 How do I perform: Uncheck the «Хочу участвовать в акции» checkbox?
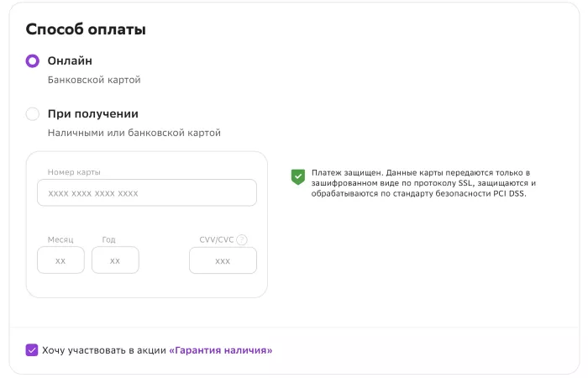coord(32,349)
